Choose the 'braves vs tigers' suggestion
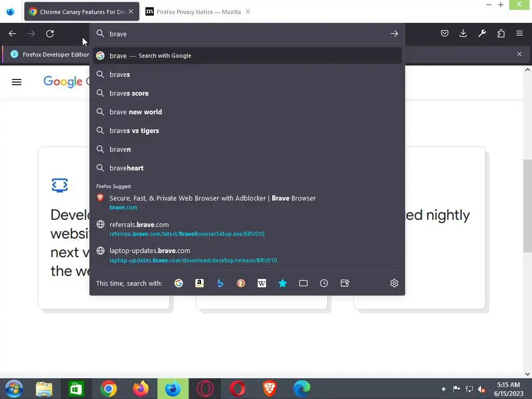532x399 pixels. click(x=247, y=130)
